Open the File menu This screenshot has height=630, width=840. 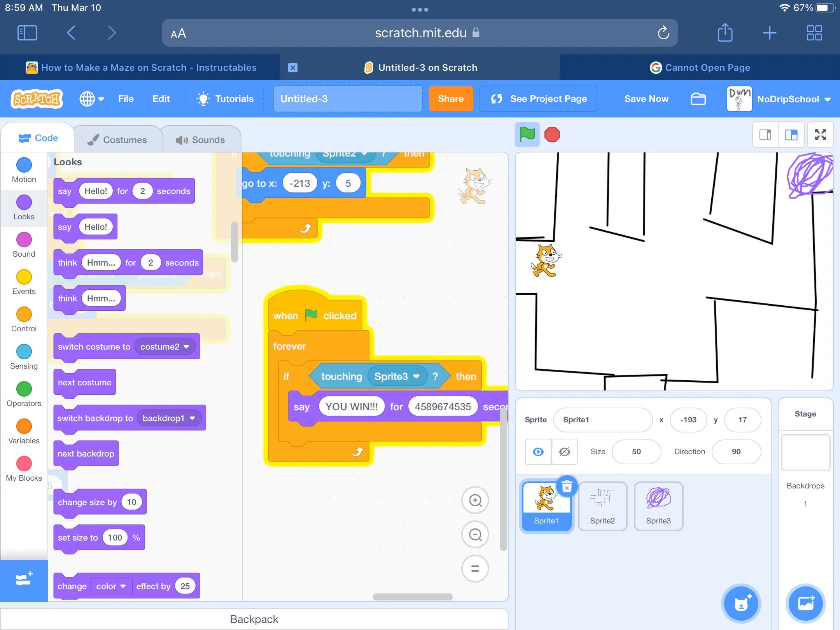click(126, 99)
